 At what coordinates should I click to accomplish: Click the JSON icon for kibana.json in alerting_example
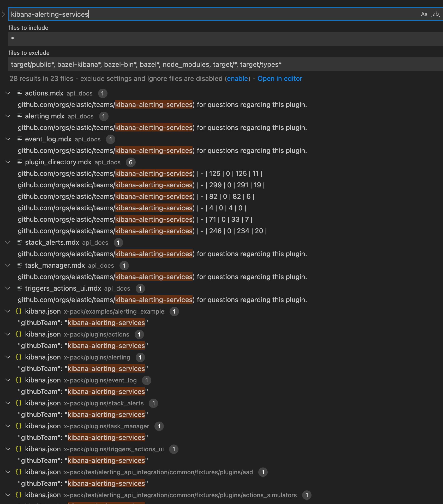[19, 311]
